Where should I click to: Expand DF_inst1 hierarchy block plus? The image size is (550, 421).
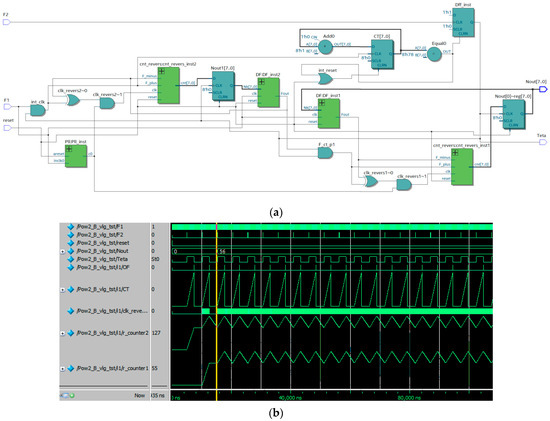pyautogui.click(x=322, y=102)
